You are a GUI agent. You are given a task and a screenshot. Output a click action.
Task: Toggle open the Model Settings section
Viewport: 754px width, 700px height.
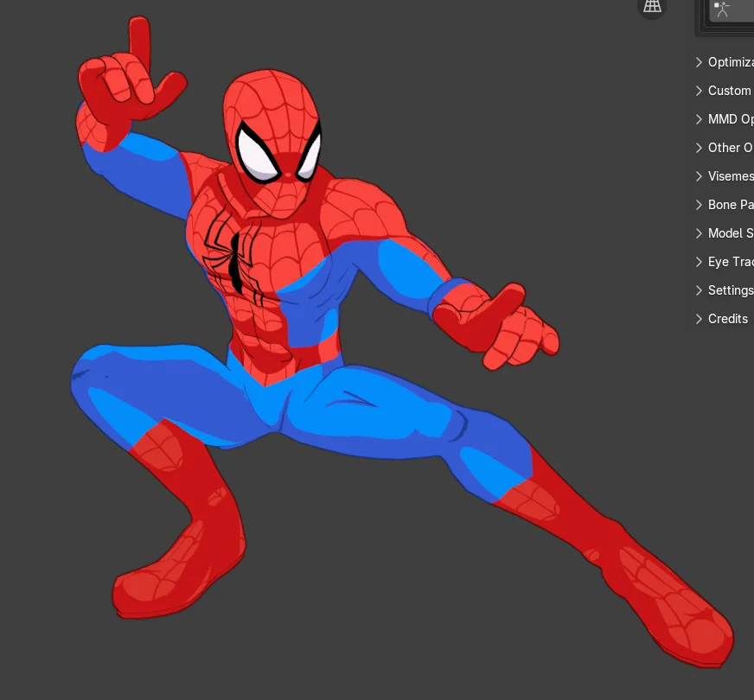(699, 233)
